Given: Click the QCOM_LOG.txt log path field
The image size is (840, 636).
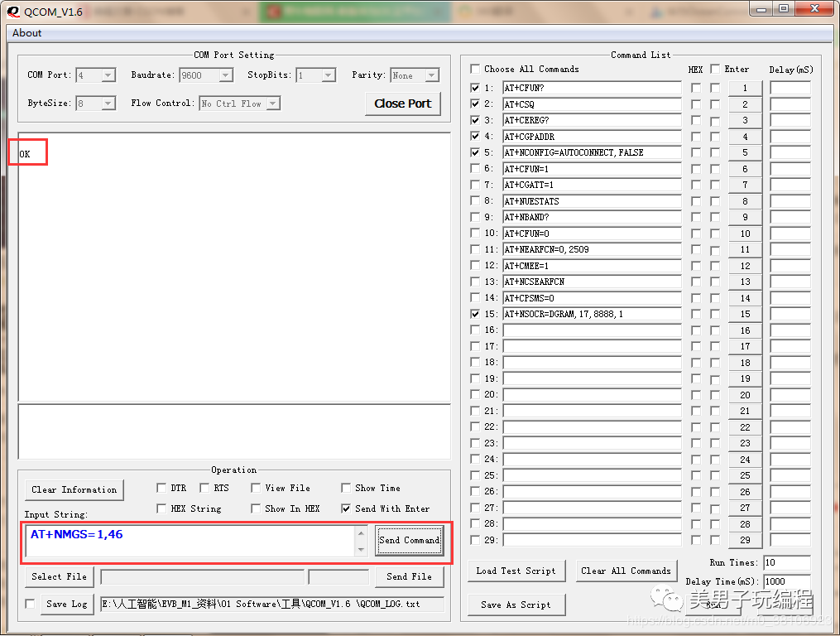Looking at the screenshot, I should pyautogui.click(x=272, y=604).
